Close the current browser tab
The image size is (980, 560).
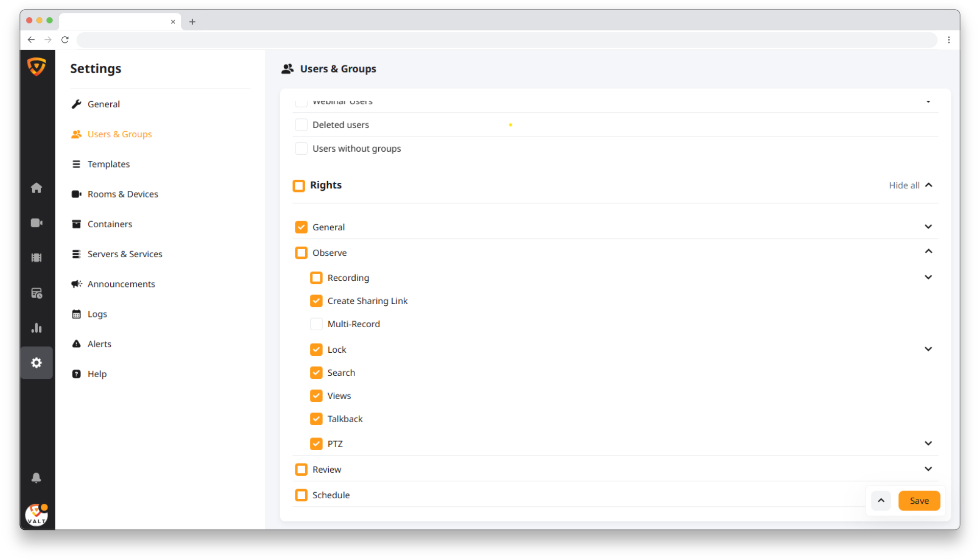pyautogui.click(x=173, y=22)
